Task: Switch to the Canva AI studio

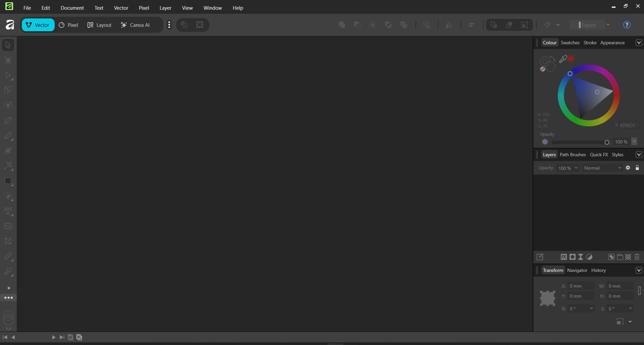Action: pos(135,25)
